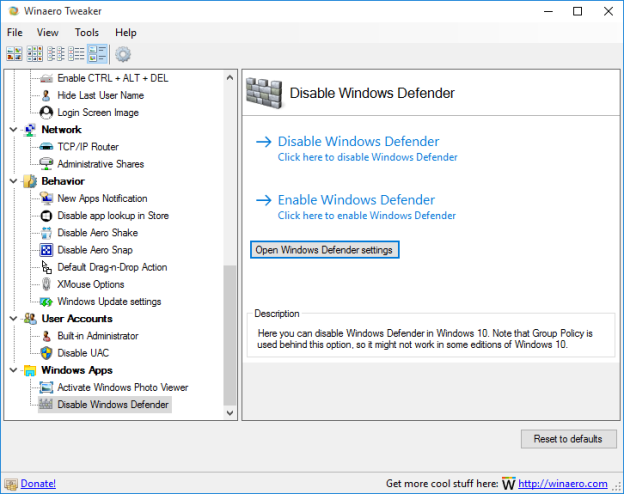Select Disable UAC label

83,353
